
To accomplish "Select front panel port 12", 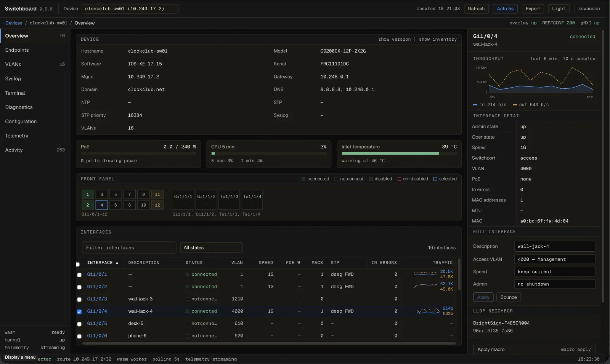I will [x=157, y=205].
